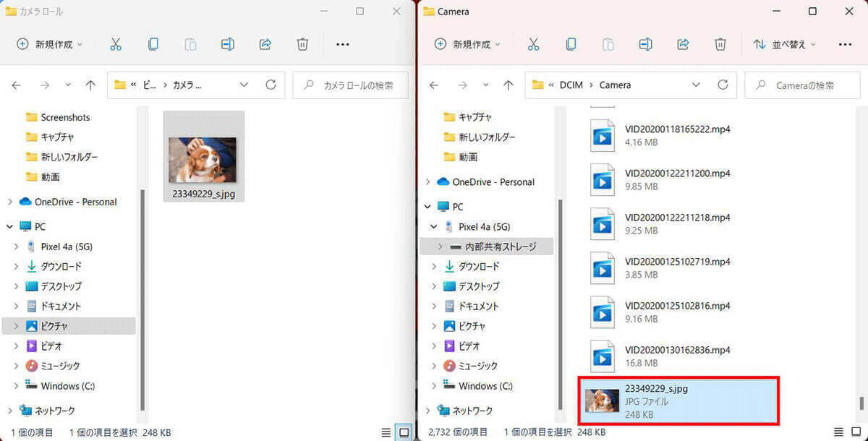
Task: Go up one level in カメラ ロール window
Action: pos(90,85)
